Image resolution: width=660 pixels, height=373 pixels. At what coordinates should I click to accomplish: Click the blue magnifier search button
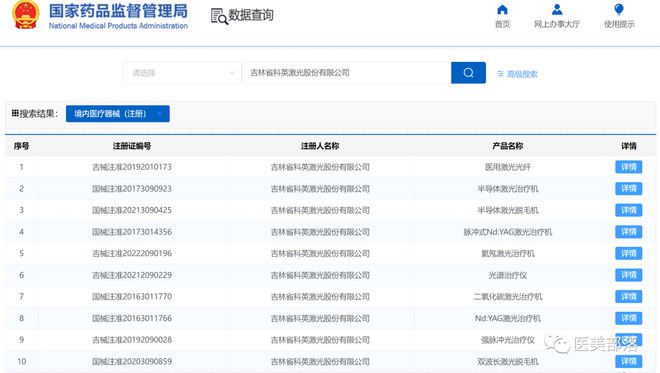point(468,73)
